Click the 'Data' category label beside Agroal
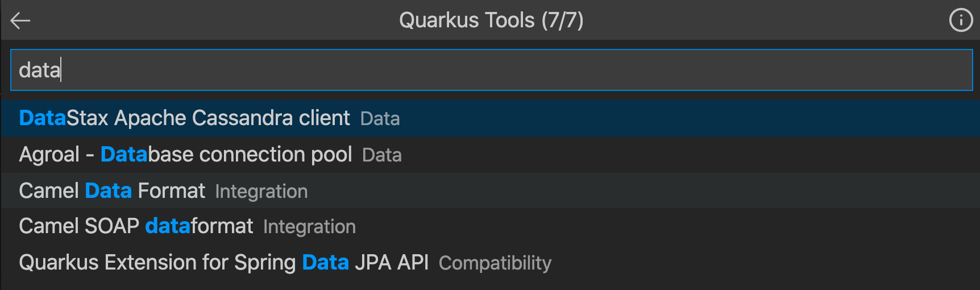Image resolution: width=980 pixels, height=290 pixels. coord(382,155)
